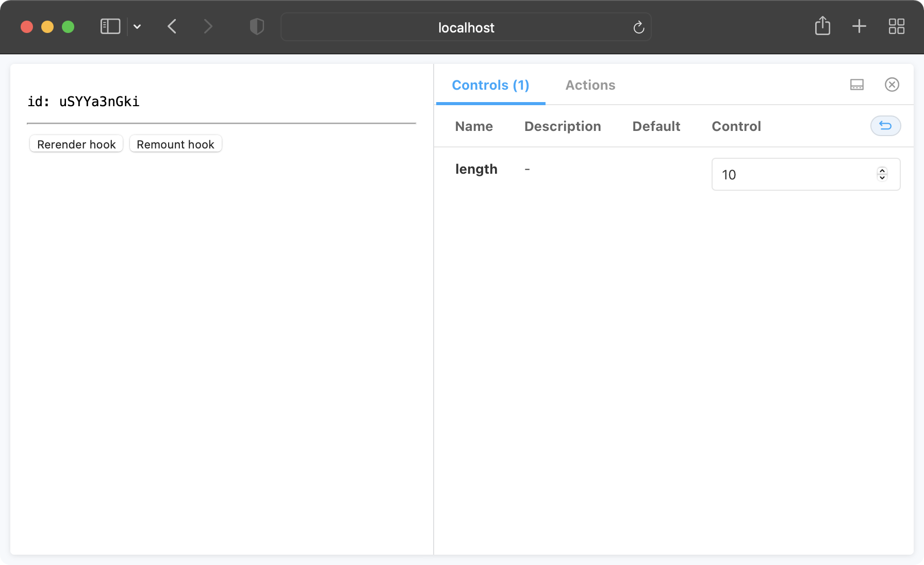
Task: Click the browser address bar
Action: coord(466,27)
